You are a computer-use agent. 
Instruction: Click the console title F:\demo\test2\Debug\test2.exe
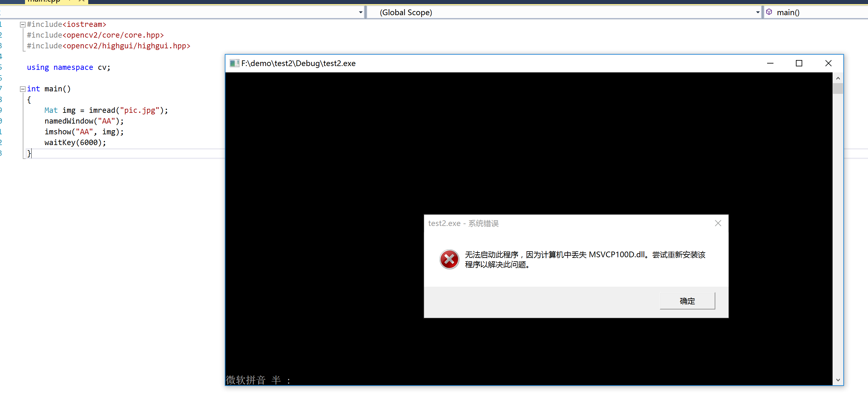[298, 63]
